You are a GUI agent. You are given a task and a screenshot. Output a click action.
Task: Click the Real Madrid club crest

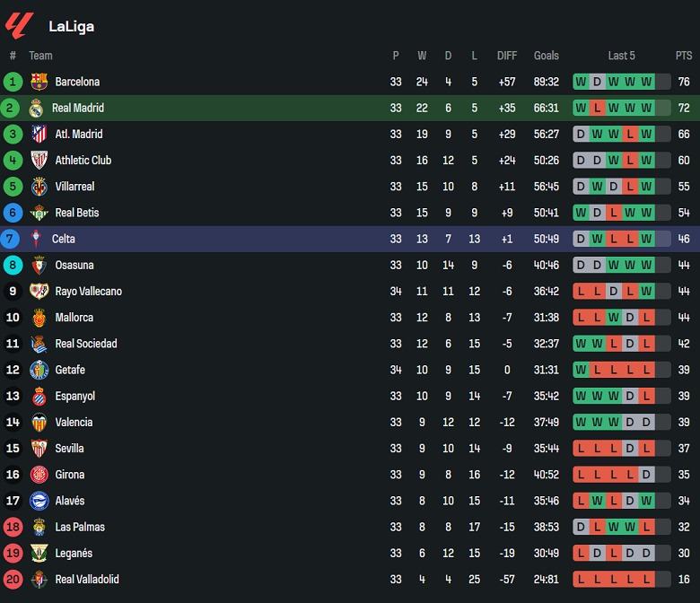pos(36,109)
